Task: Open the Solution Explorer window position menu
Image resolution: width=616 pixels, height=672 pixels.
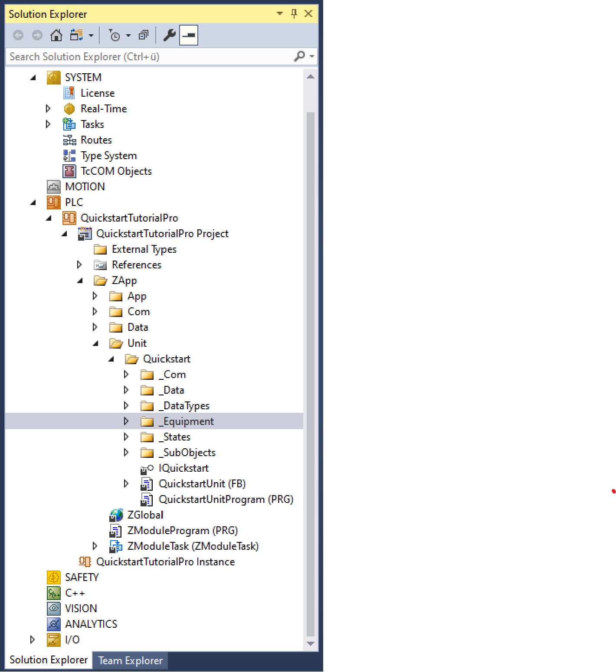Action: point(280,14)
